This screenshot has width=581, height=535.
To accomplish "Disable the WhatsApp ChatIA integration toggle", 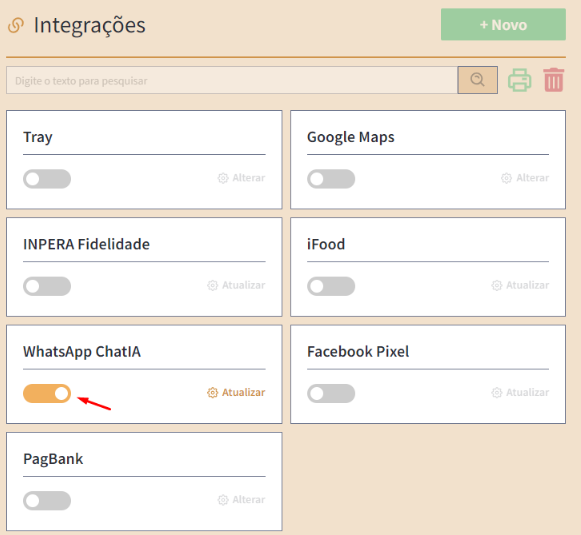I will (x=47, y=393).
